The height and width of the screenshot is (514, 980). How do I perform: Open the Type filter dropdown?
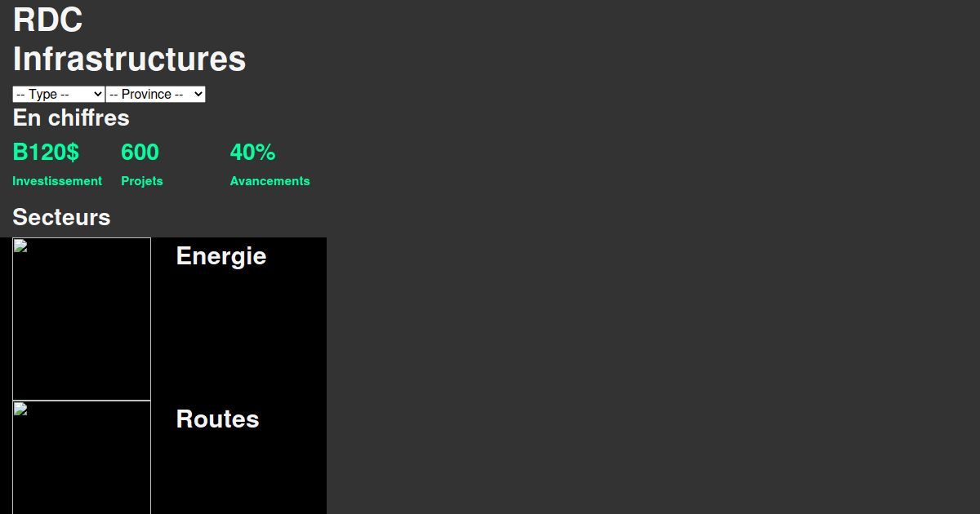click(x=57, y=94)
